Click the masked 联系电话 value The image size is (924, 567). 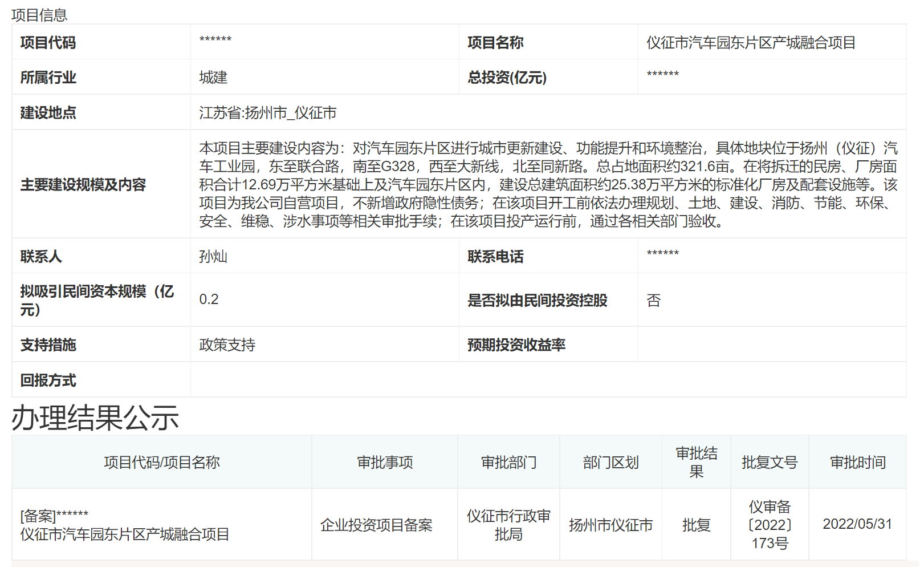663,254
